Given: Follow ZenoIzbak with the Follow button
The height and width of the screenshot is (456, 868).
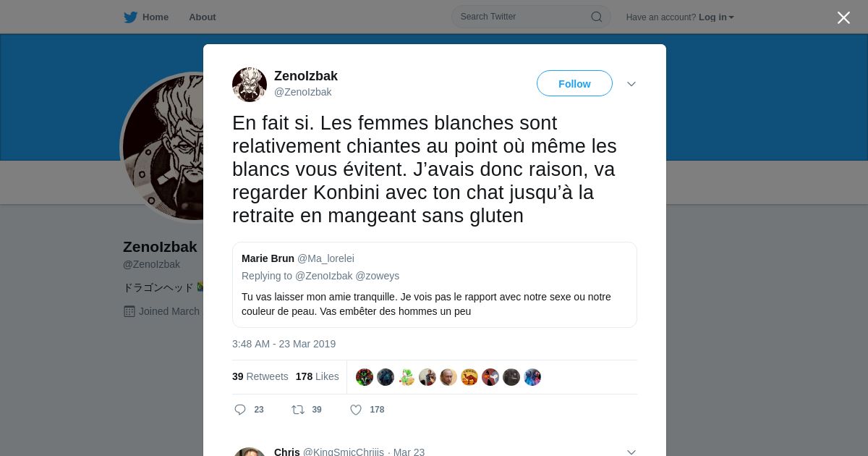Looking at the screenshot, I should coord(574,84).
